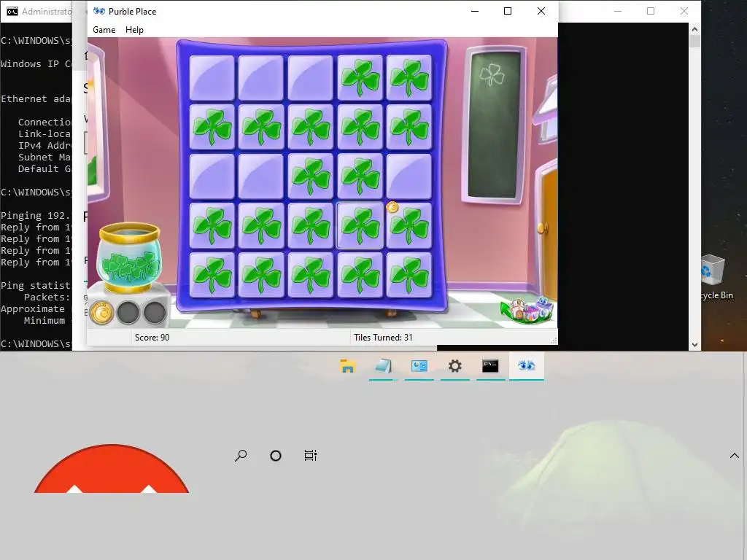
Task: Open Task View icon
Action: (x=311, y=456)
